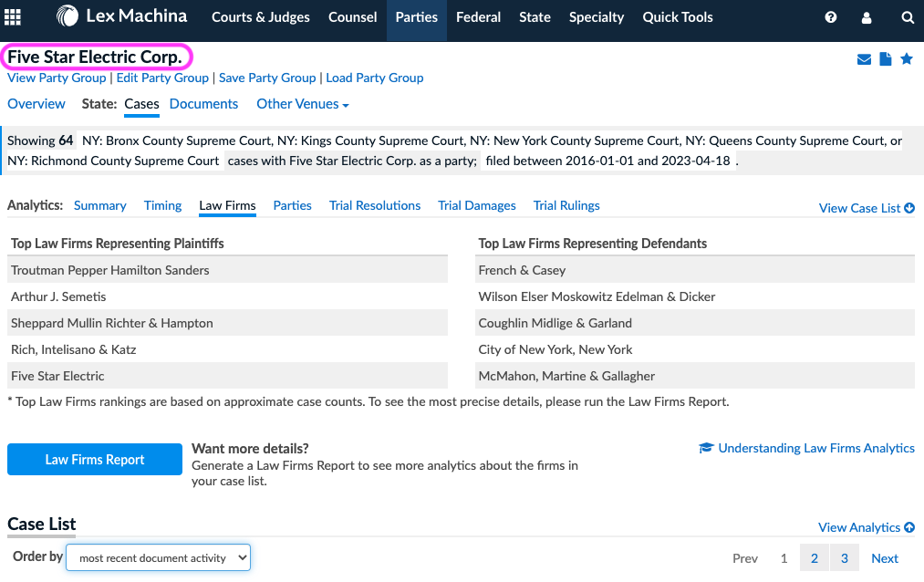Expand View Case List link
The height and width of the screenshot is (582, 924).
(x=866, y=208)
